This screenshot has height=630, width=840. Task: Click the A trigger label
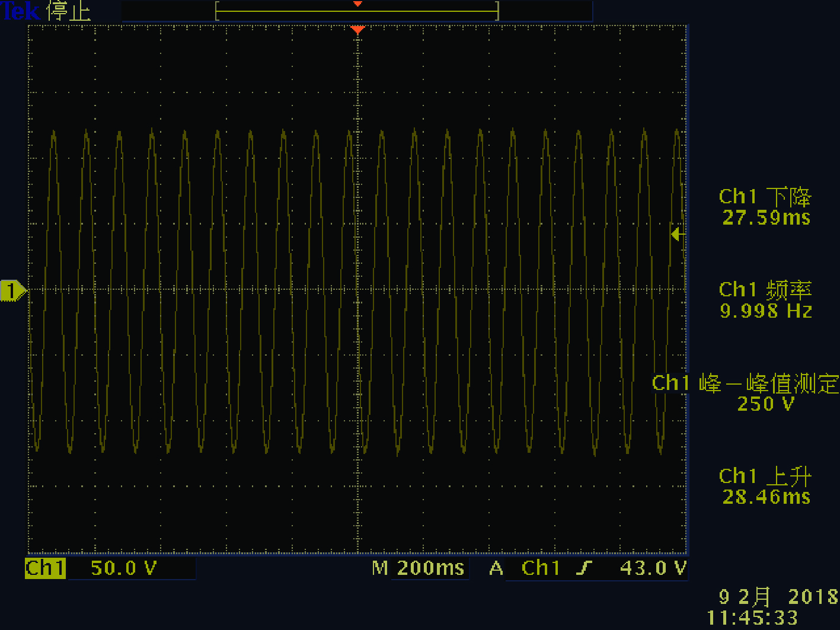tap(496, 568)
